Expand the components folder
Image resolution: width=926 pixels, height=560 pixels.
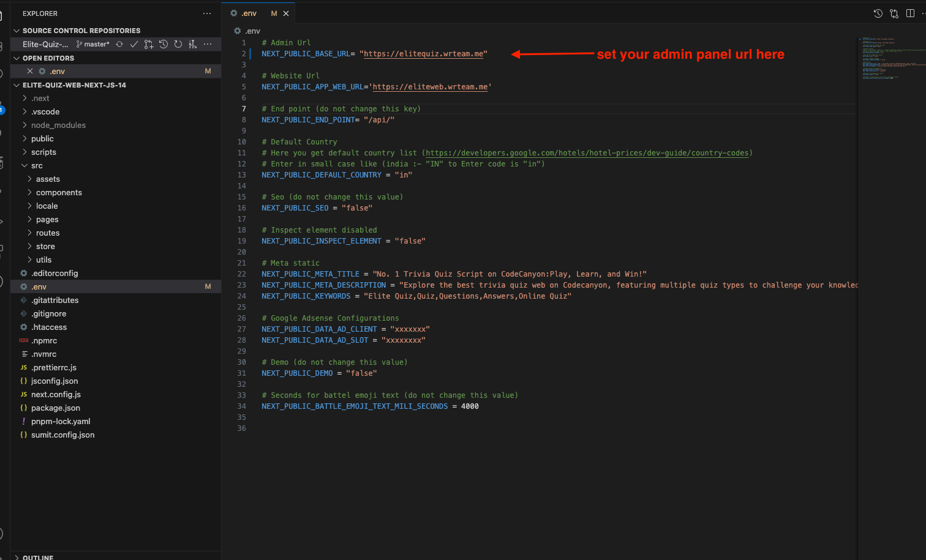click(58, 192)
